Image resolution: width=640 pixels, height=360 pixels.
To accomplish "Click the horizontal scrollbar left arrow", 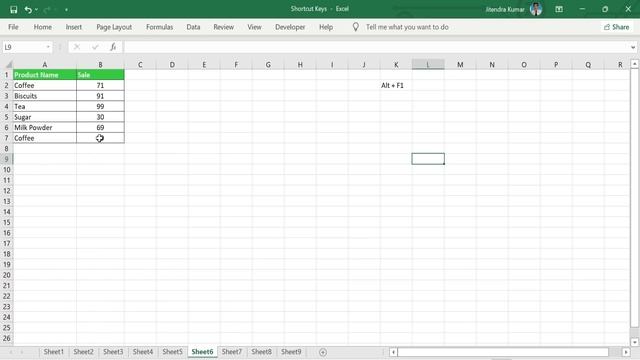I will (x=393, y=352).
